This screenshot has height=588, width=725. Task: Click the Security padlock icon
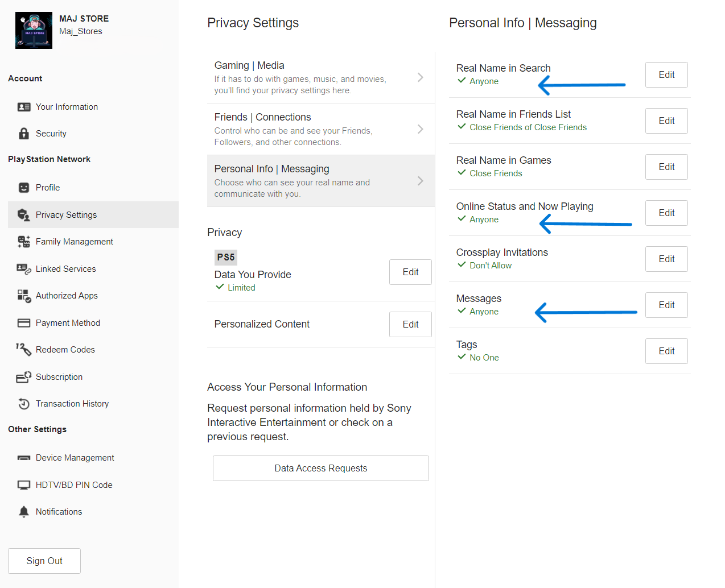tap(24, 134)
